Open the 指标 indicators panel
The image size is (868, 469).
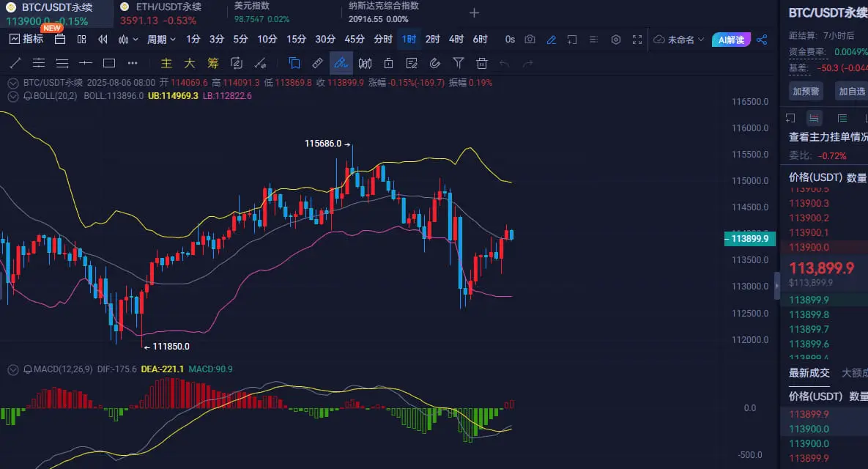[26, 40]
